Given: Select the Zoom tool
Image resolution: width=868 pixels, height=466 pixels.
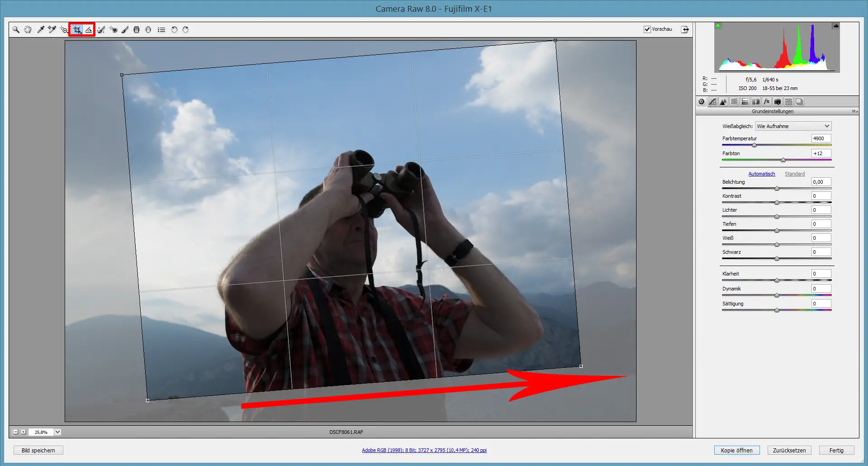Looking at the screenshot, I should tap(16, 29).
